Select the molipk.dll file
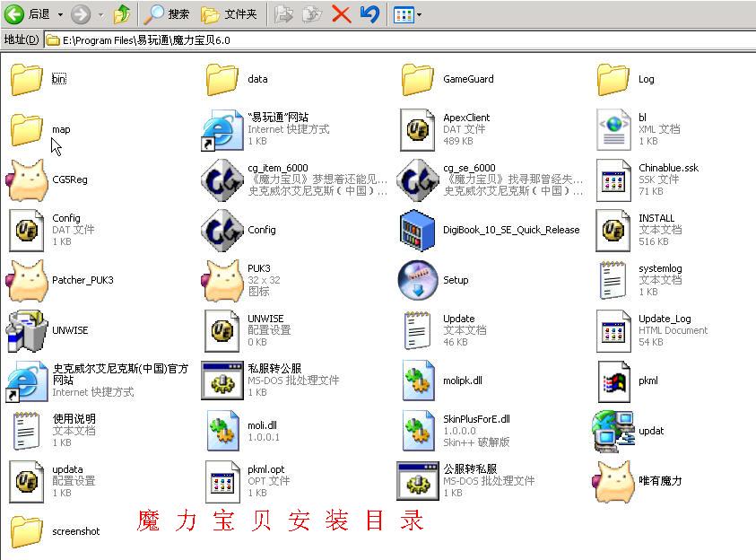The height and width of the screenshot is (560, 756). [442, 381]
